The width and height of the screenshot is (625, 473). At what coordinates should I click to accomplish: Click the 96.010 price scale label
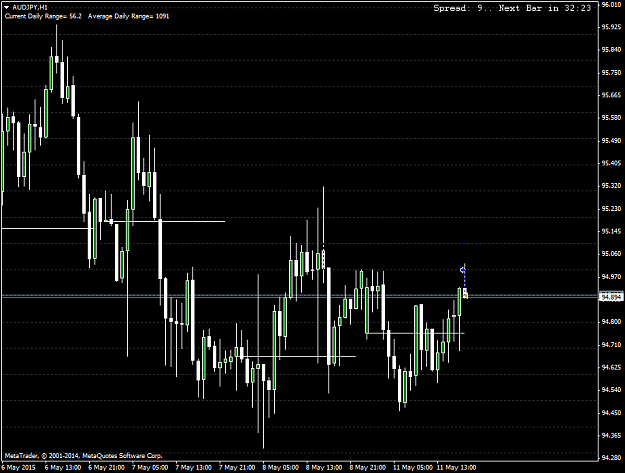(611, 4)
